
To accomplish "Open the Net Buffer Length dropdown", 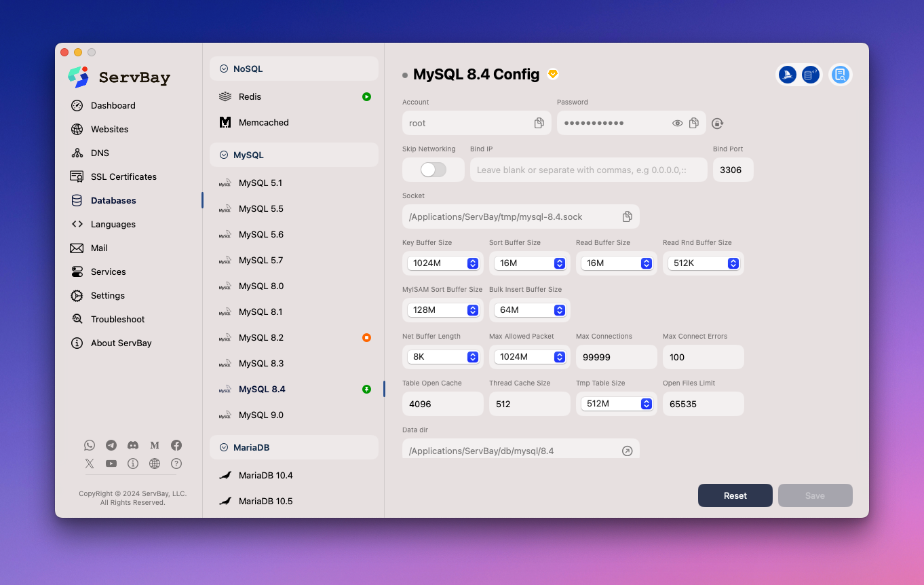I will (x=443, y=357).
